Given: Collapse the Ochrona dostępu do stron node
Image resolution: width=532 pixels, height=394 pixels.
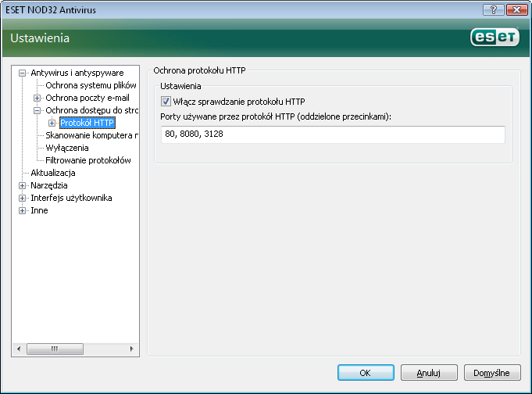Looking at the screenshot, I should pos(37,111).
